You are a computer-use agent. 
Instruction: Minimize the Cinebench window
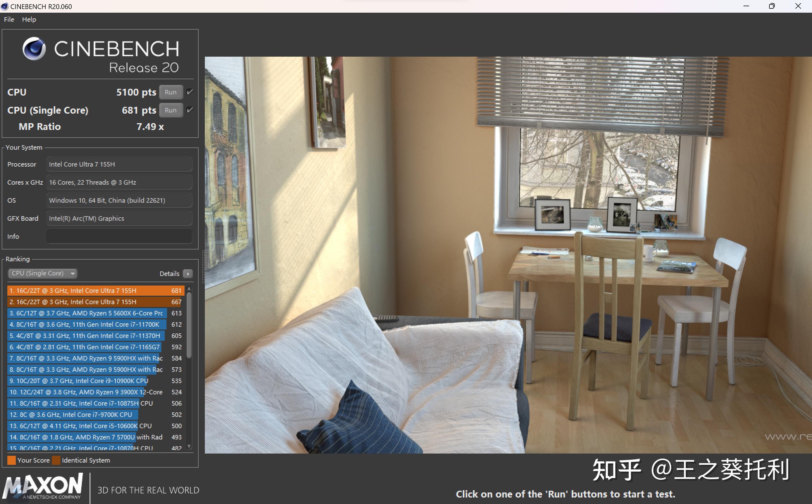tap(746, 6)
